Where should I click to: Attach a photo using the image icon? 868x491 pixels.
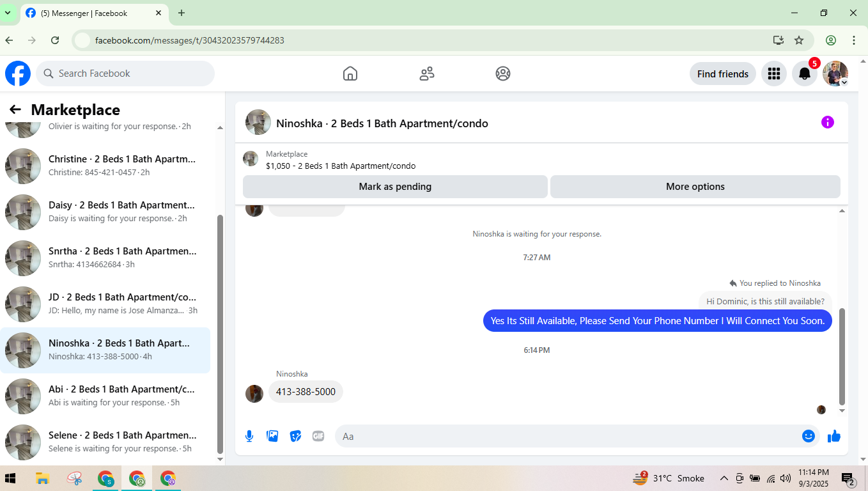coord(272,436)
